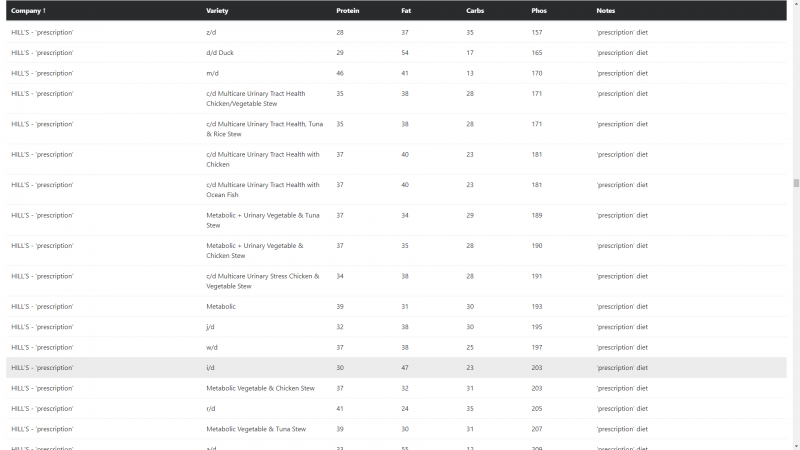Click the Notes column header
The image size is (800, 450).
tap(605, 11)
